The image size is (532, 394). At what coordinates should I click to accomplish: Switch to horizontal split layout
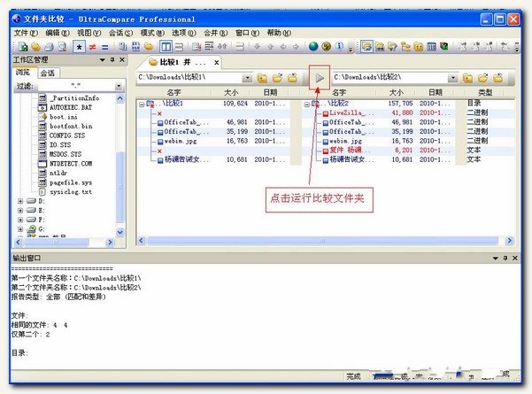pos(179,47)
